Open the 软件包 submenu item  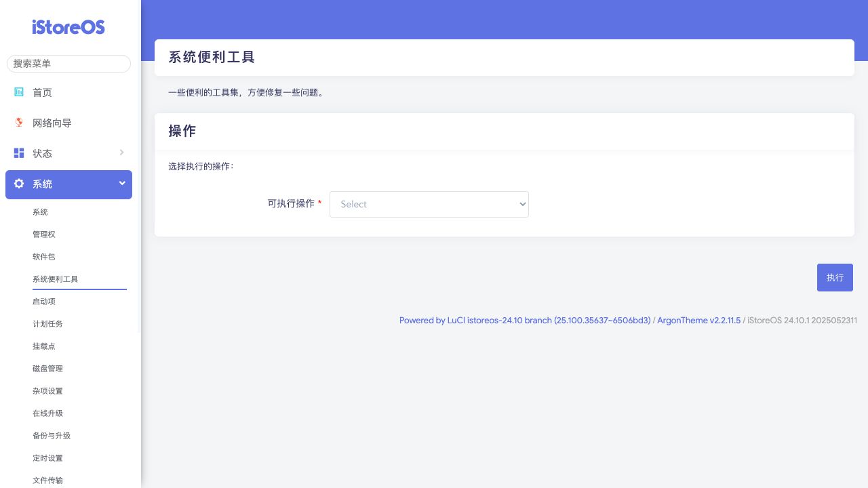coord(44,257)
